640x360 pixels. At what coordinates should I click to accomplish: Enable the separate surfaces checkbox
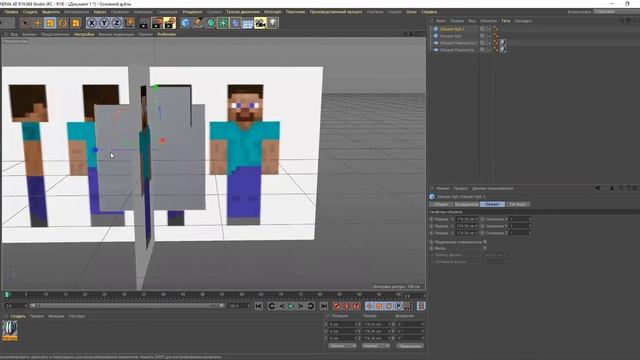tap(485, 242)
